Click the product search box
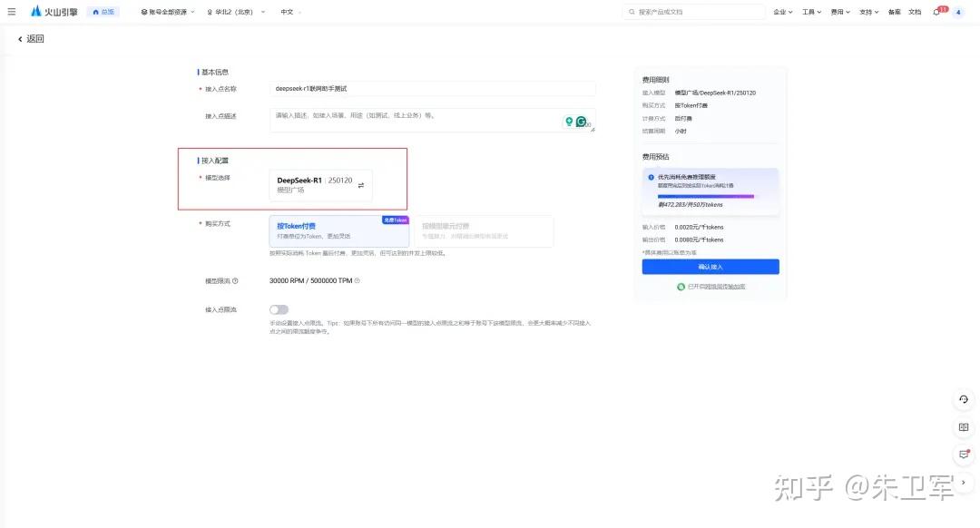The height and width of the screenshot is (528, 980). (694, 12)
